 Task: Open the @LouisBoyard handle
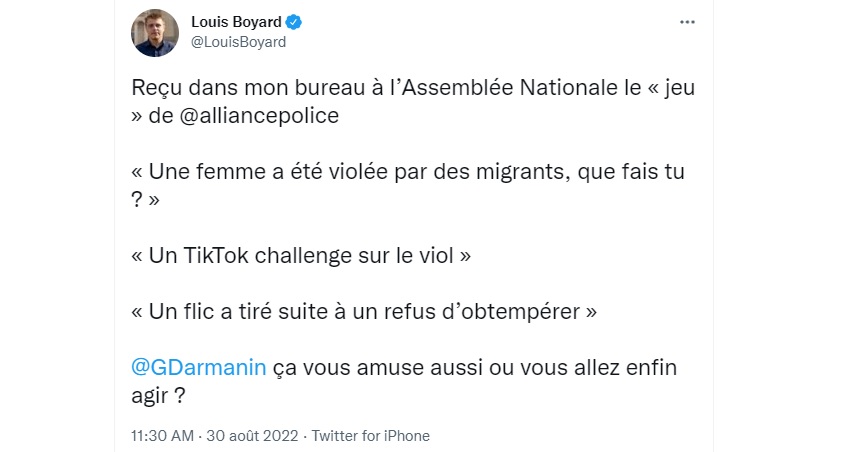[x=238, y=42]
